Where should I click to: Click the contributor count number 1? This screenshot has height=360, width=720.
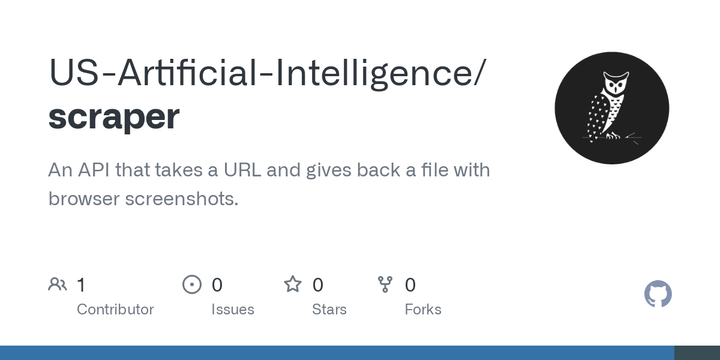tap(81, 285)
